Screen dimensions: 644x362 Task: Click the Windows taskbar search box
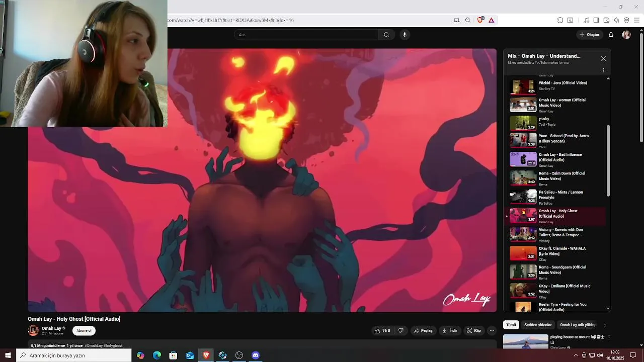(x=74, y=355)
